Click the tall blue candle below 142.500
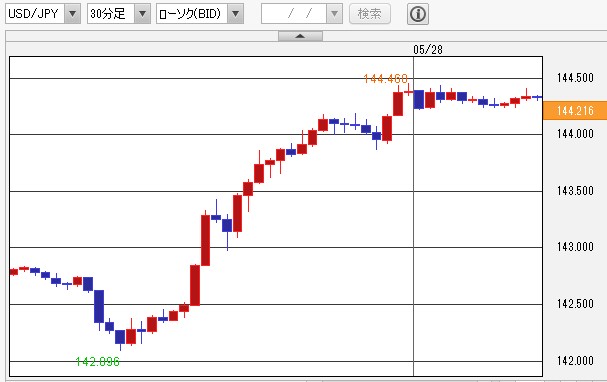The height and width of the screenshot is (382, 607). [x=99, y=307]
